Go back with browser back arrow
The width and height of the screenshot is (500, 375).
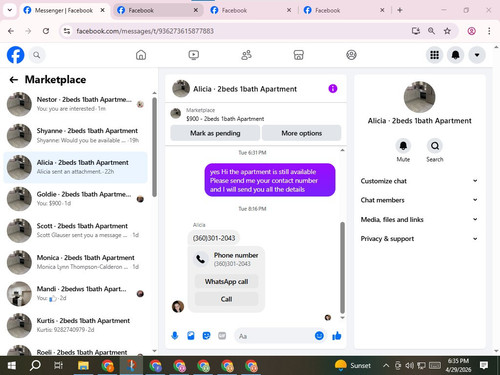[11, 31]
